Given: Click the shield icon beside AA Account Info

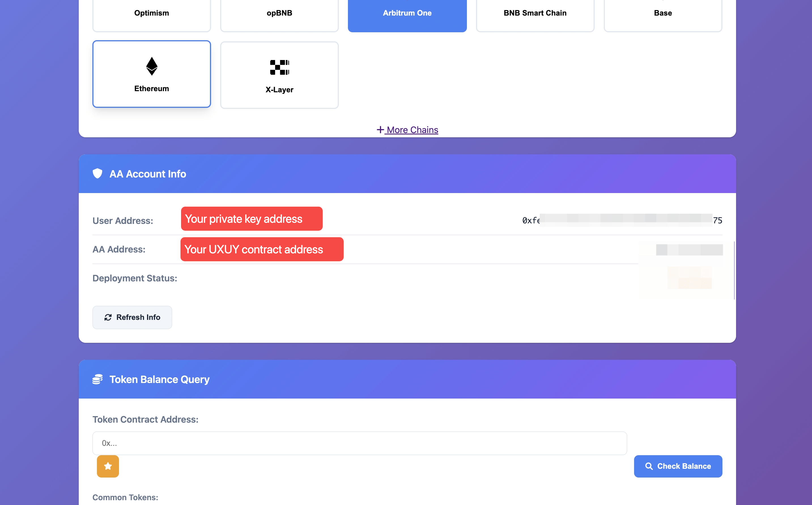Looking at the screenshot, I should pyautogui.click(x=97, y=174).
